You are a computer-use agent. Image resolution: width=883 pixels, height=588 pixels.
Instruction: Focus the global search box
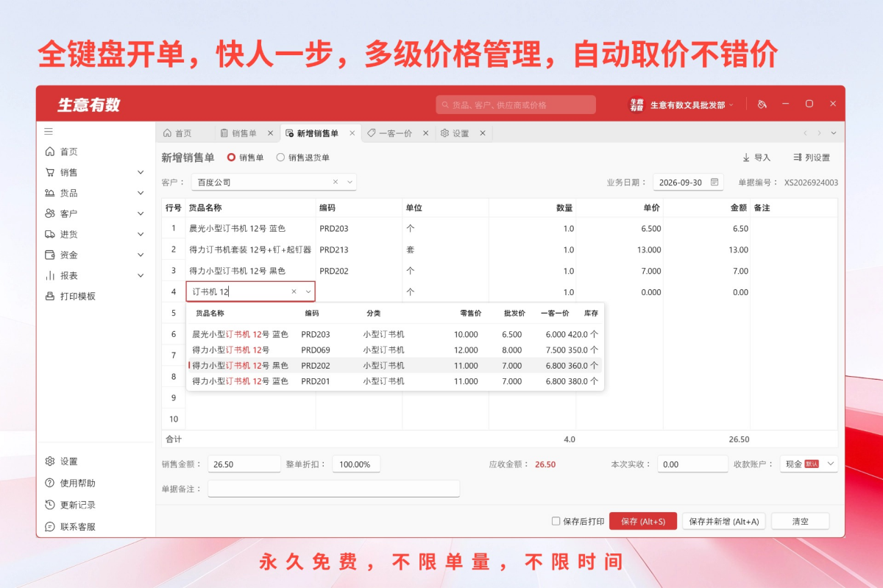click(x=516, y=105)
